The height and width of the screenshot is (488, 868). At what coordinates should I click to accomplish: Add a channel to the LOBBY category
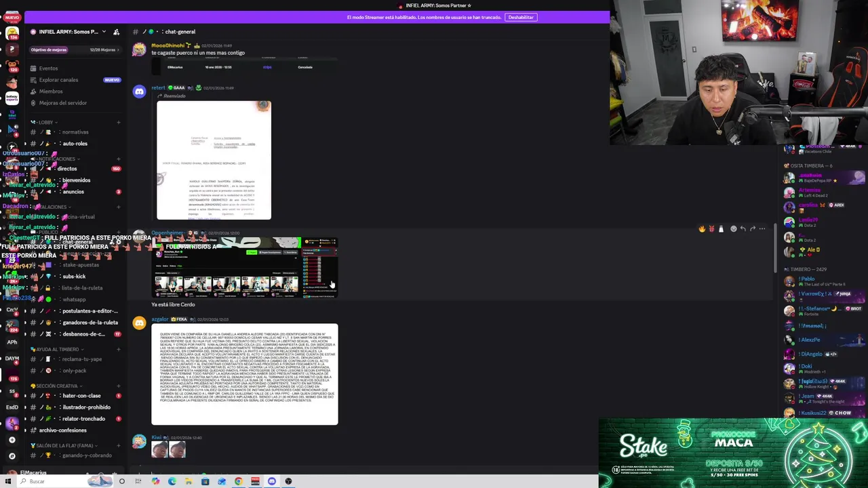click(118, 122)
